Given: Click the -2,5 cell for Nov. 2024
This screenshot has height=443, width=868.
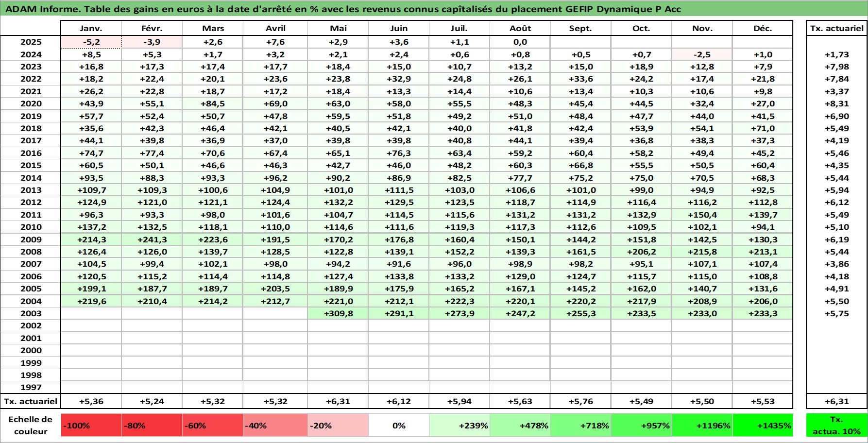Looking at the screenshot, I should (702, 54).
